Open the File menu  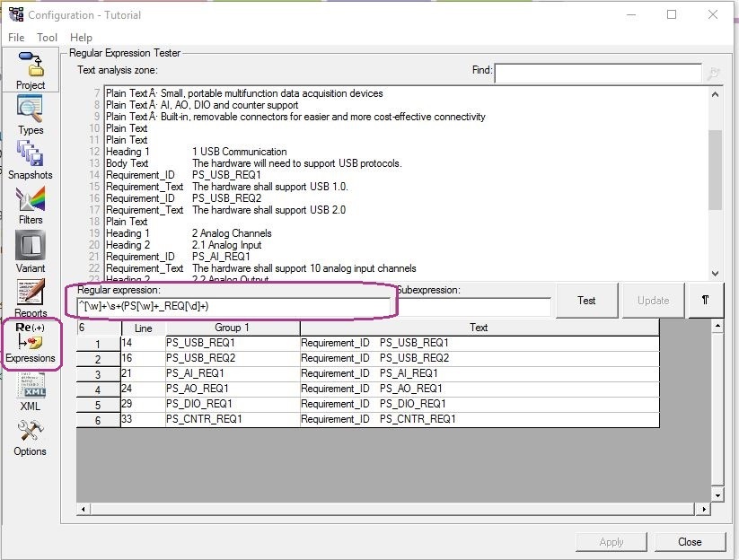coord(16,37)
